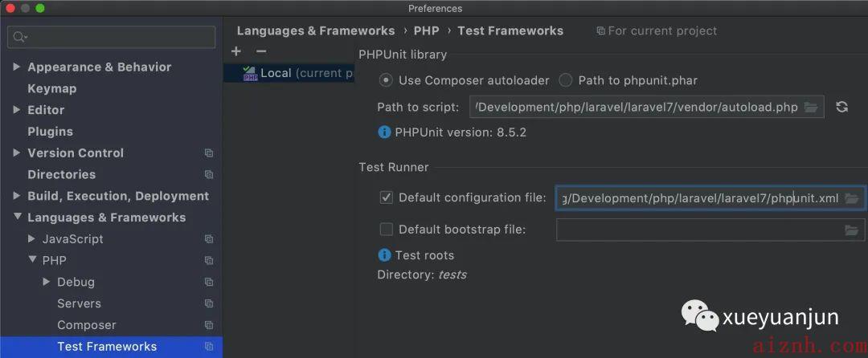Click the Test roots info icon

[x=384, y=255]
